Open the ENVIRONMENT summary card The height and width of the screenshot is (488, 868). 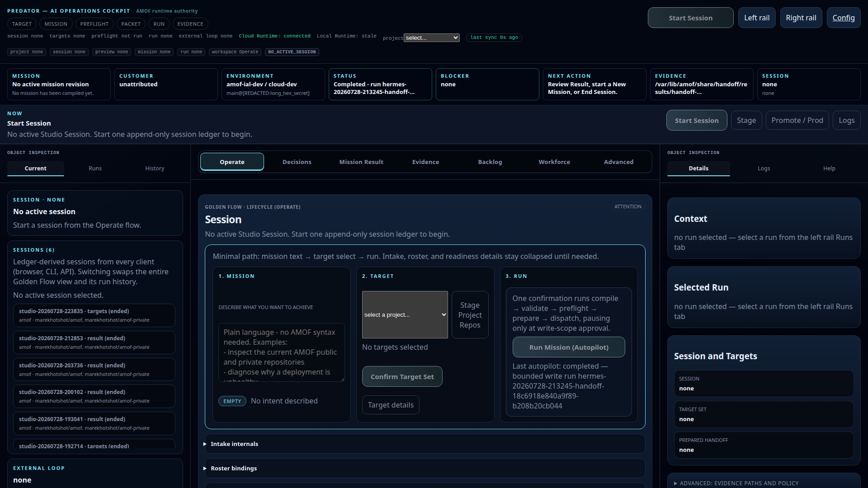point(273,84)
